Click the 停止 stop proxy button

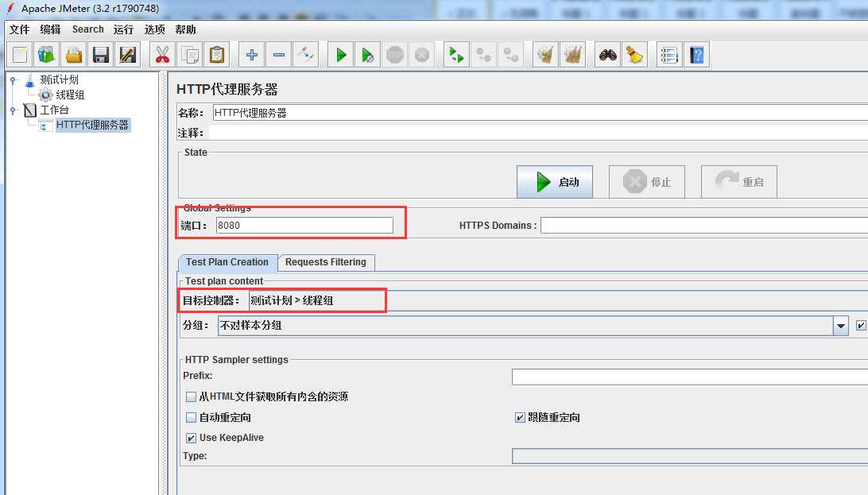point(646,181)
